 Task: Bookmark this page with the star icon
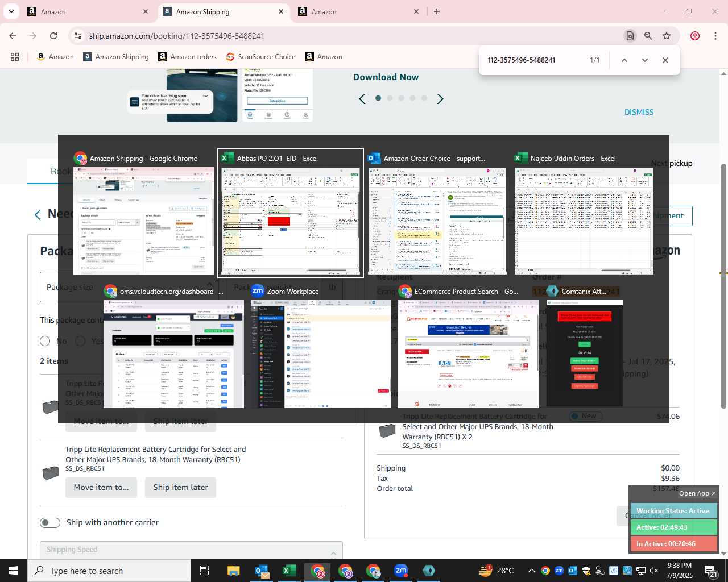pos(667,36)
